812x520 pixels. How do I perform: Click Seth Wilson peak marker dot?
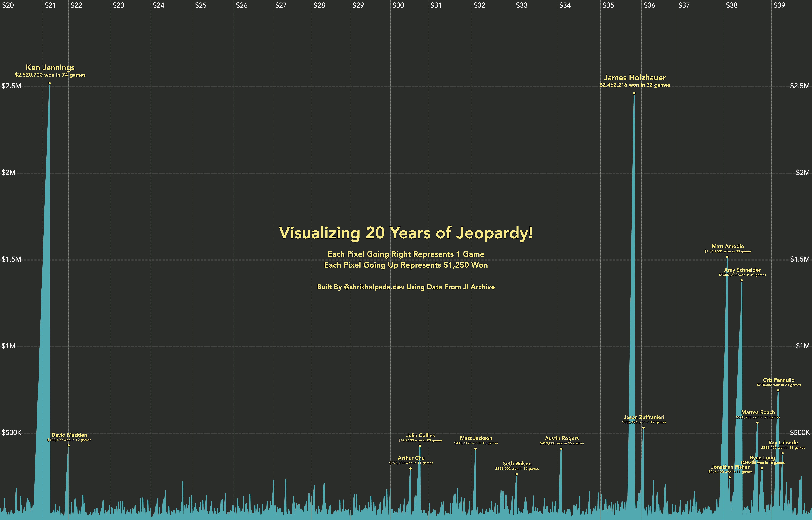point(516,474)
